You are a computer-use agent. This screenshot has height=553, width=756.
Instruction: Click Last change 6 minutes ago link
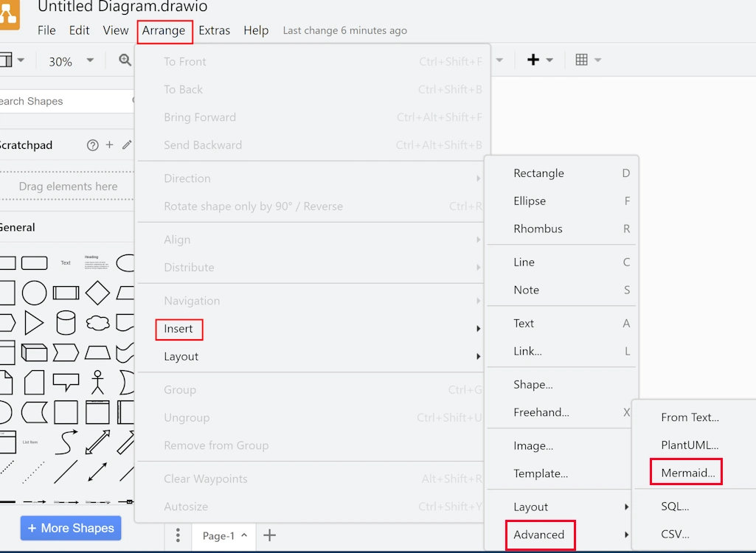pyautogui.click(x=344, y=30)
